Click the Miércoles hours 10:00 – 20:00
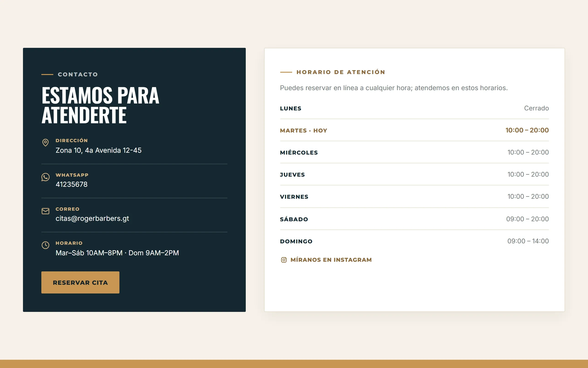 click(x=528, y=152)
